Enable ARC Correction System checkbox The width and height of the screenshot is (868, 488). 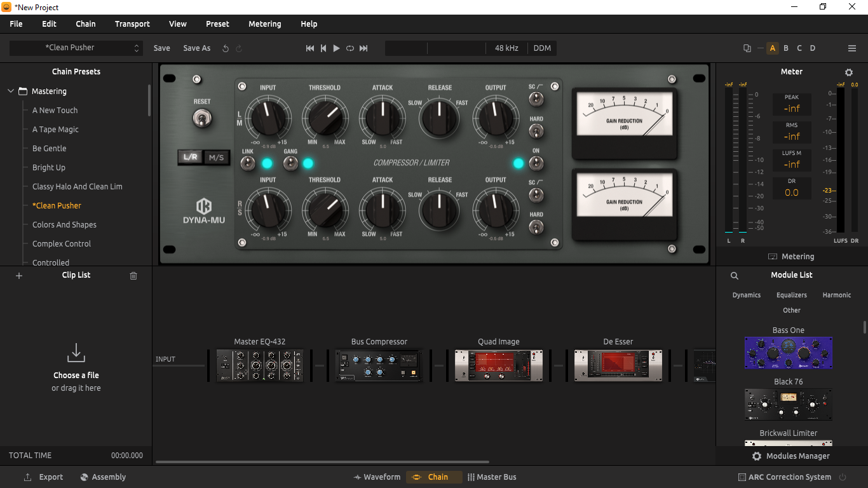coord(742,477)
